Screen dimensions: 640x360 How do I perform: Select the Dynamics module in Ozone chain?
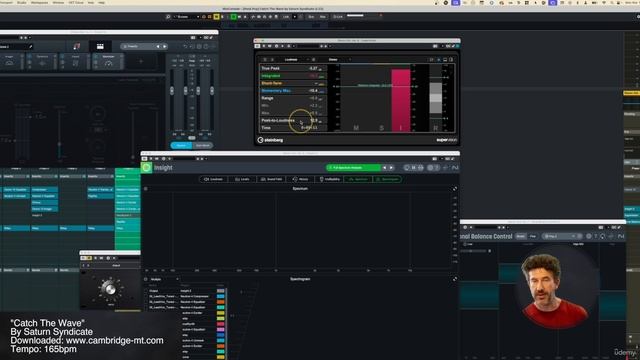[42, 61]
